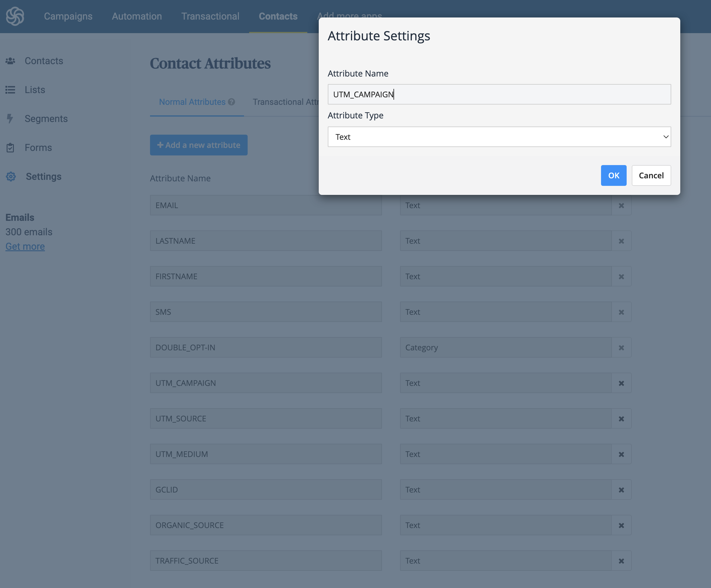Remove the UTM_MEDIUM attribute
Screen dimensions: 711x588
pyautogui.click(x=621, y=454)
